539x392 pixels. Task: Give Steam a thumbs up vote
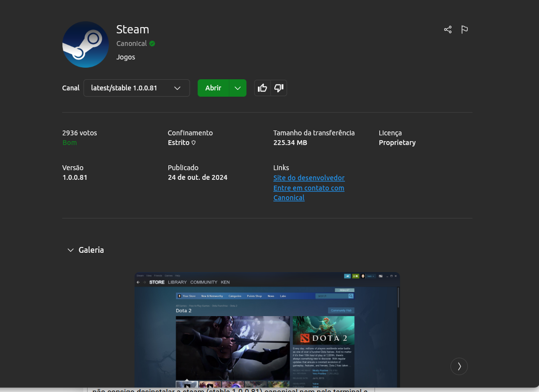[262, 88]
